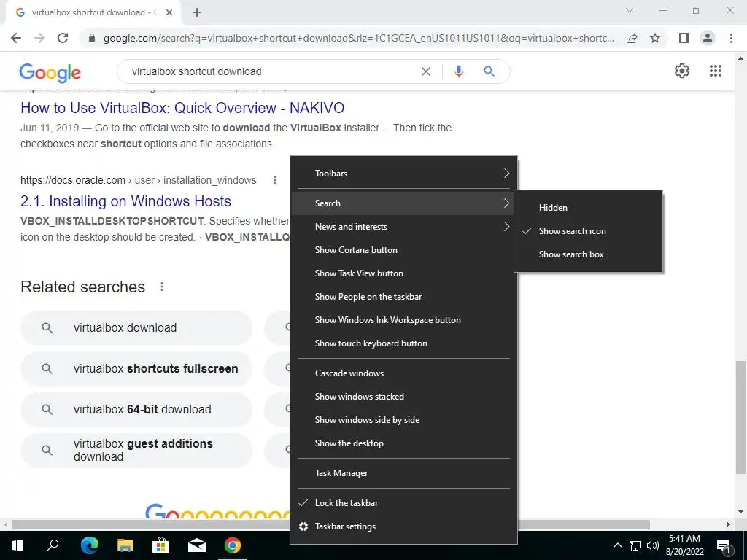
Task: Open the side panel icon in Chrome
Action: click(x=684, y=38)
